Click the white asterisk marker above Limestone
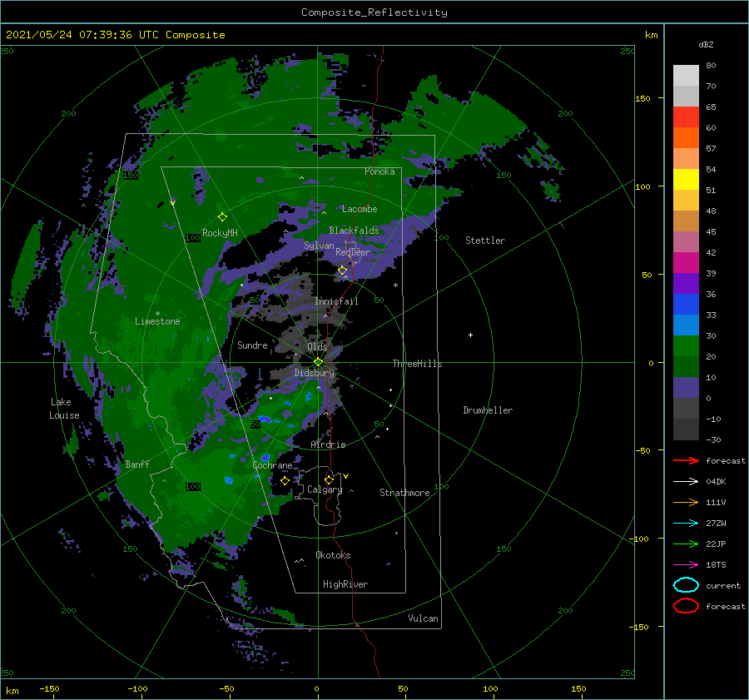 [157, 314]
